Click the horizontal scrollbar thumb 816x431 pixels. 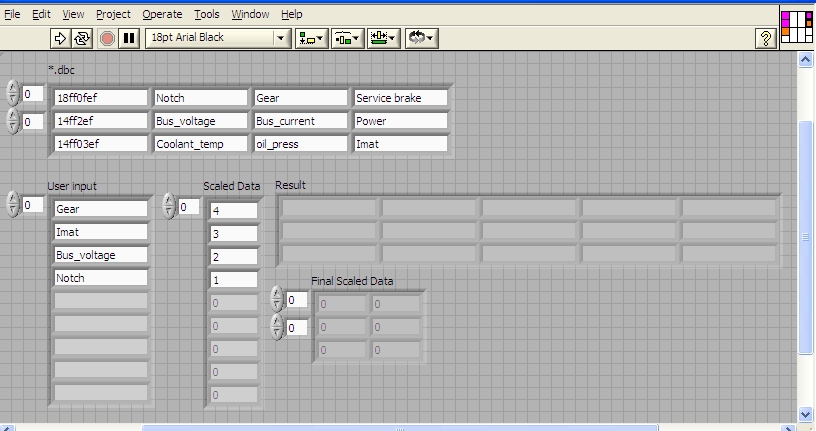[400, 428]
